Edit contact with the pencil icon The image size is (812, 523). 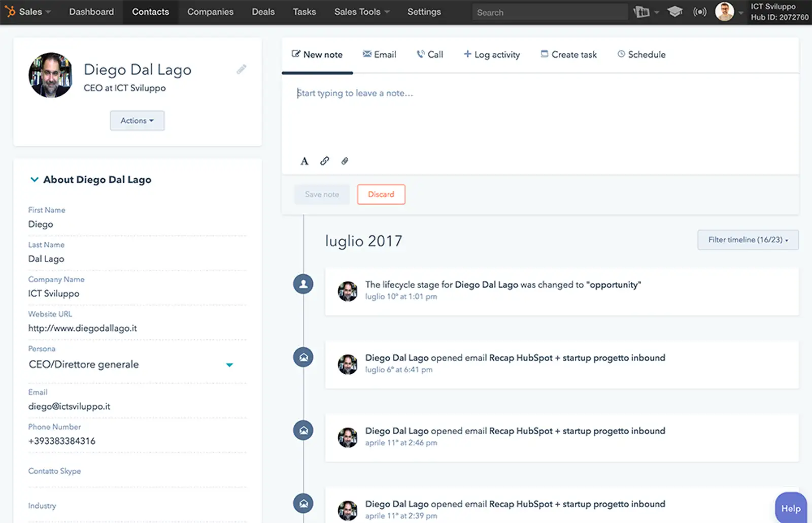click(x=242, y=69)
